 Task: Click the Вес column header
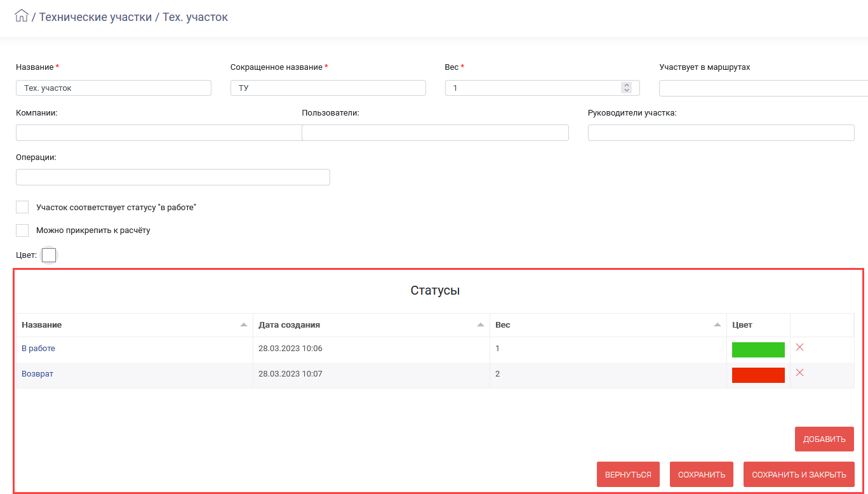608,324
